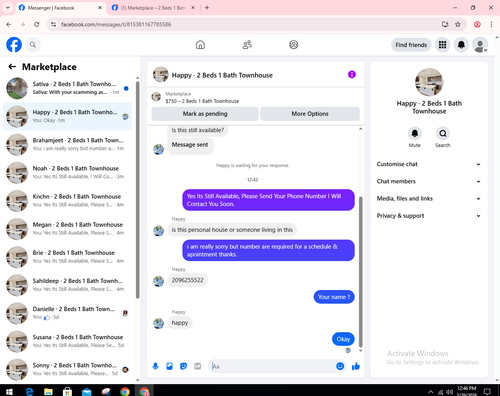The height and width of the screenshot is (396, 500).
Task: Open the emoji picker smiley icon
Action: coord(340,366)
